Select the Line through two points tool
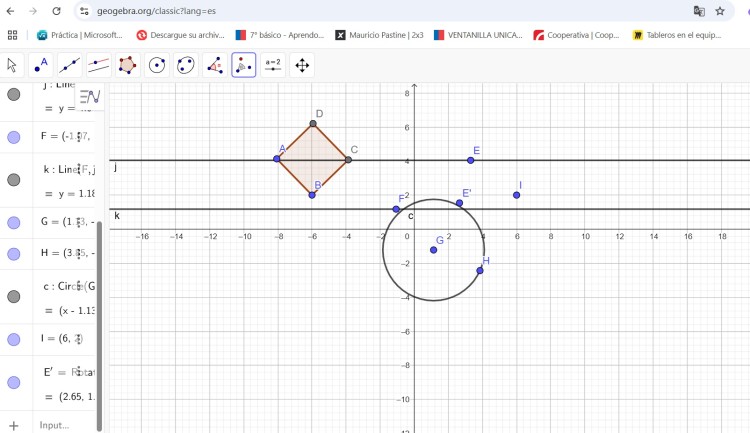Viewport: 750px width, 433px height. click(70, 65)
